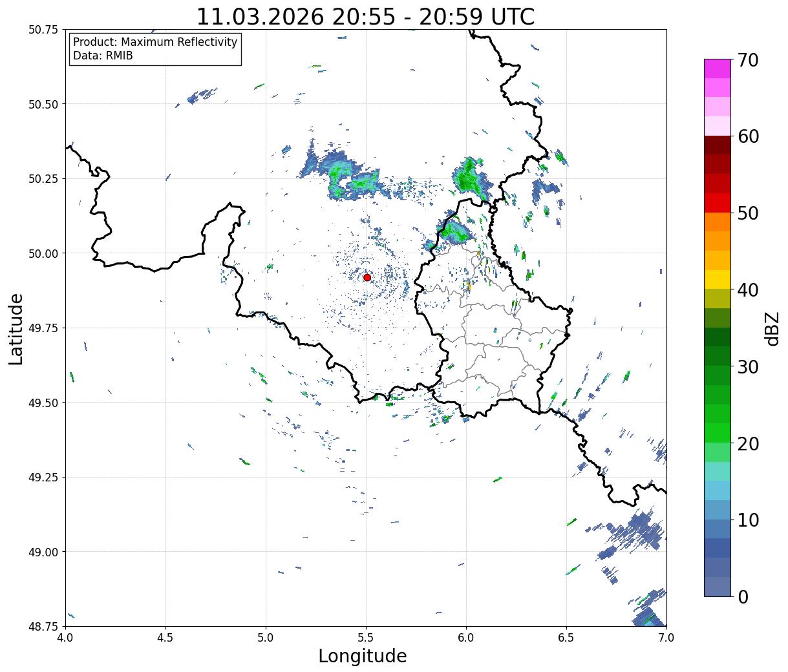Click the longitude tick label 6.5
788x672 pixels.
566,637
